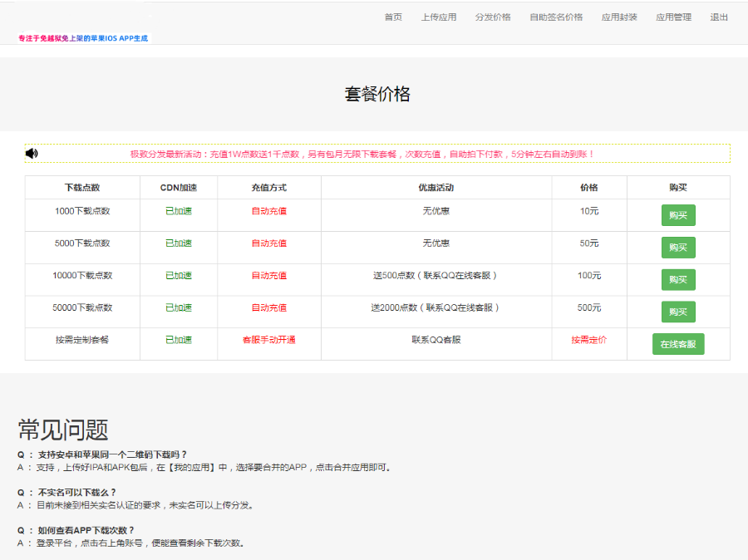Screen dimensions: 748x560
Task: Open the 分发价格 navigation item
Action: 493,16
